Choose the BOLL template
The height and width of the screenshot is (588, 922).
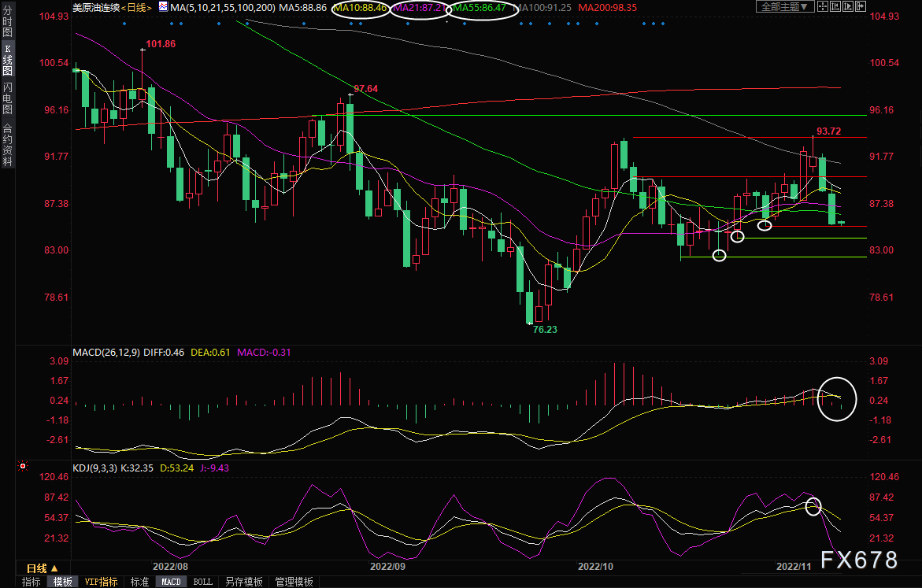point(203,582)
